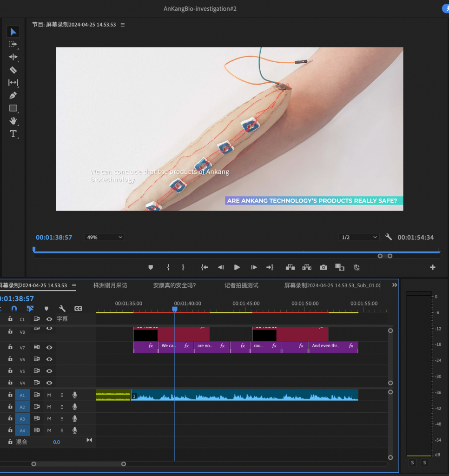This screenshot has width=449, height=476.
Task: Open Comparison View button
Action: click(x=340, y=267)
